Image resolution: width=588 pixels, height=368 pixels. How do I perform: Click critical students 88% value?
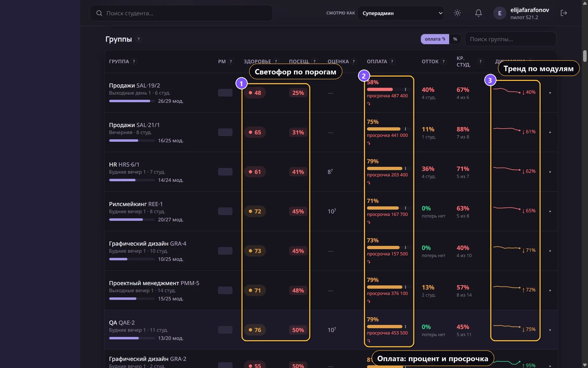click(463, 129)
